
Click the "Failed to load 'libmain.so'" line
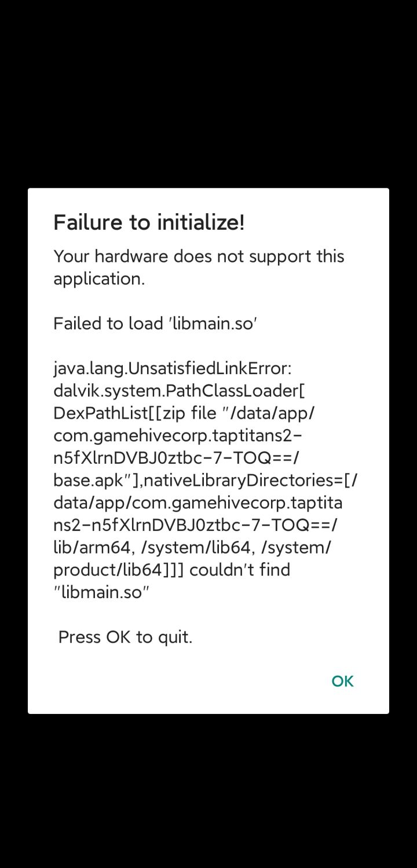(155, 324)
